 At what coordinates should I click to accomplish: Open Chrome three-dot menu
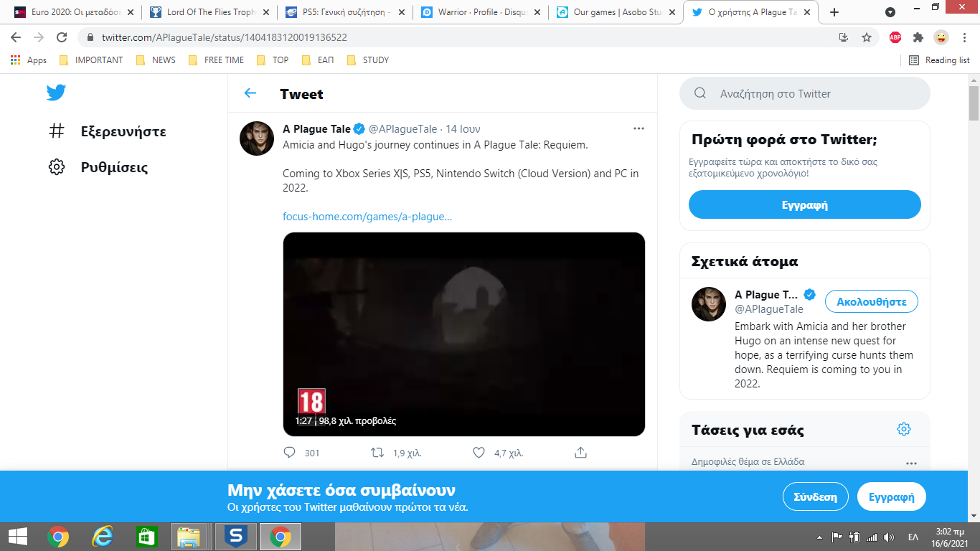pos(964,37)
